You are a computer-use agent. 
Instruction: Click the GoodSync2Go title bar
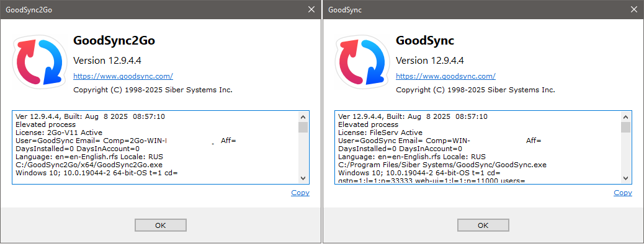(152, 9)
